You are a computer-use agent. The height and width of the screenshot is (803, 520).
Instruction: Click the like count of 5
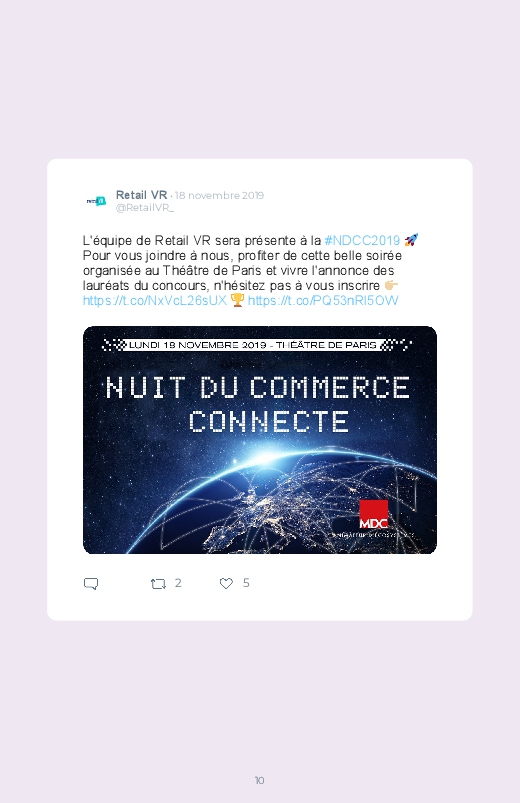tap(246, 583)
